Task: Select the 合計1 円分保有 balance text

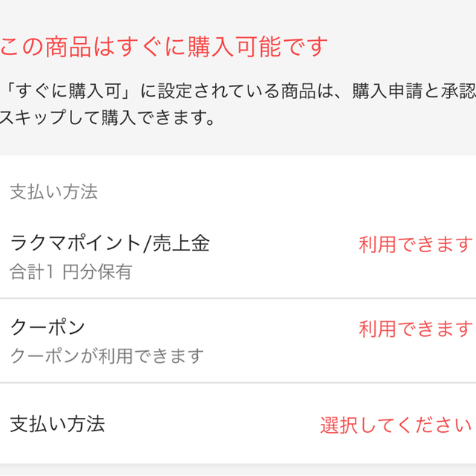Action: (x=71, y=271)
